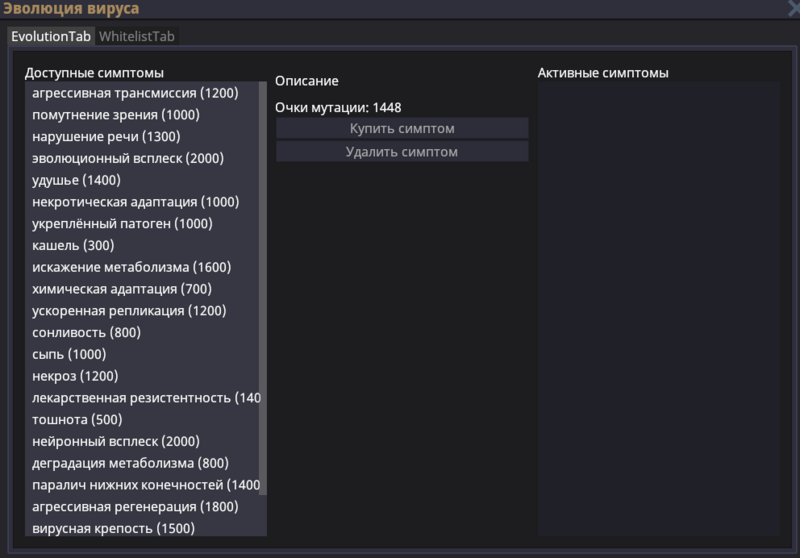The width and height of the screenshot is (800, 558).
Task: Select искажение метаболизма (1600) item
Action: (131, 267)
